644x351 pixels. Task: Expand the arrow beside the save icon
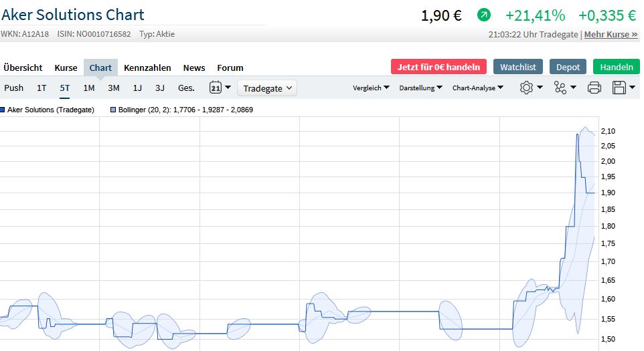(x=632, y=87)
